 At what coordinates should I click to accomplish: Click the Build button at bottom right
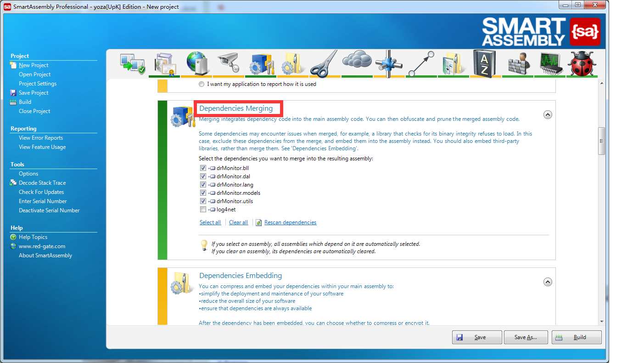pos(577,337)
